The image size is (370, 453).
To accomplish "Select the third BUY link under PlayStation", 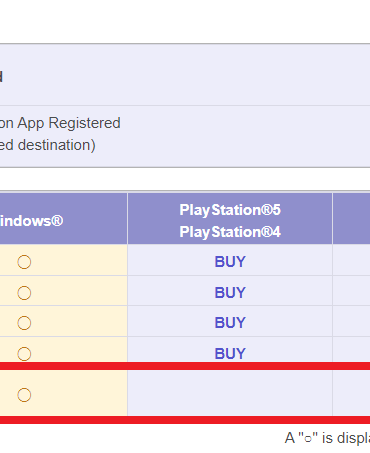I will pyautogui.click(x=230, y=323).
